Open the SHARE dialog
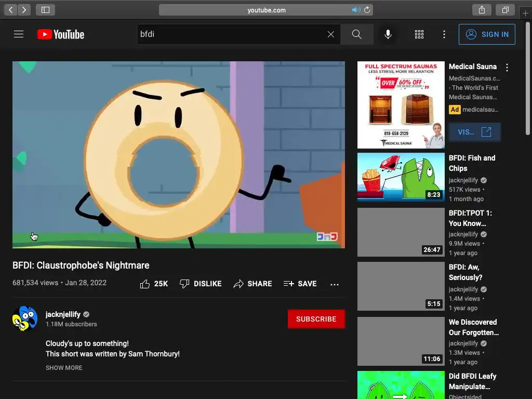The height and width of the screenshot is (399, 532). point(253,284)
